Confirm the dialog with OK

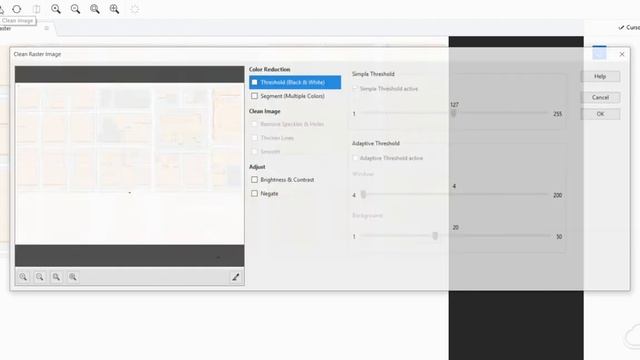click(600, 114)
